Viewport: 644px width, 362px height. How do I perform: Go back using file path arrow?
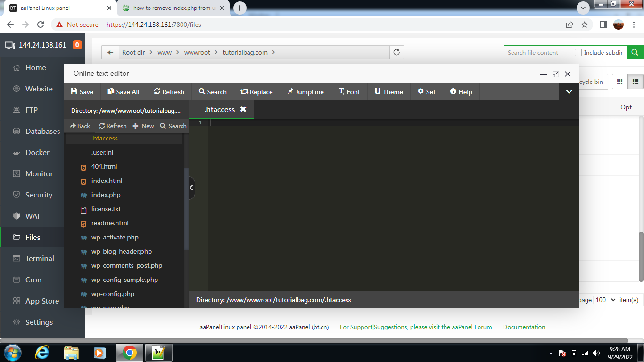coord(110,52)
